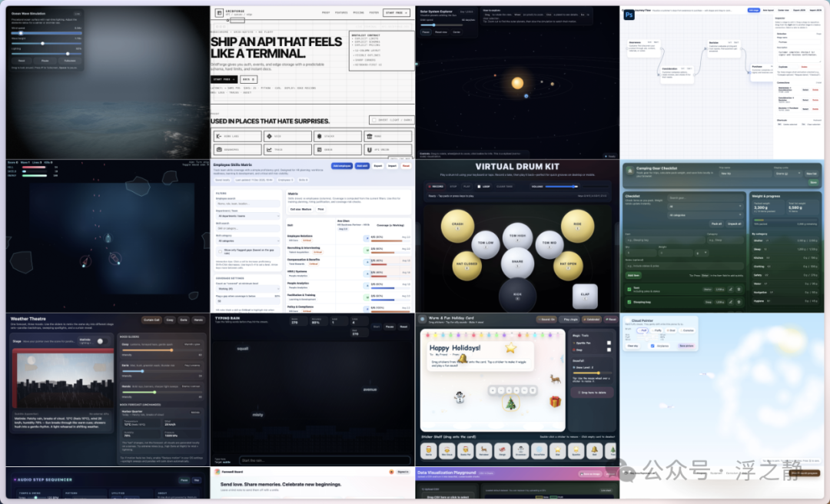Hit the HAT OPEN pad
This screenshot has height=504, width=830.
click(568, 265)
